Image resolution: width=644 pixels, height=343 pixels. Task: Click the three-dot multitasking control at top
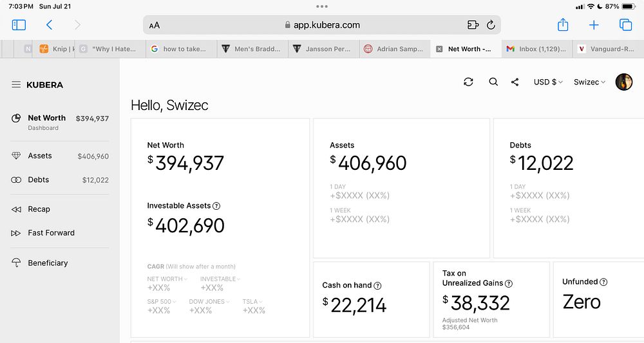point(322,6)
